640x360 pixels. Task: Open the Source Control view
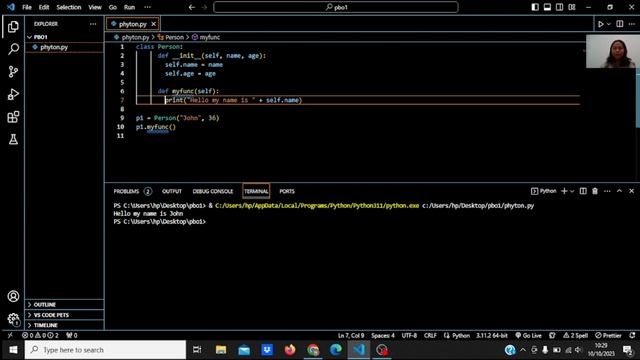click(13, 72)
